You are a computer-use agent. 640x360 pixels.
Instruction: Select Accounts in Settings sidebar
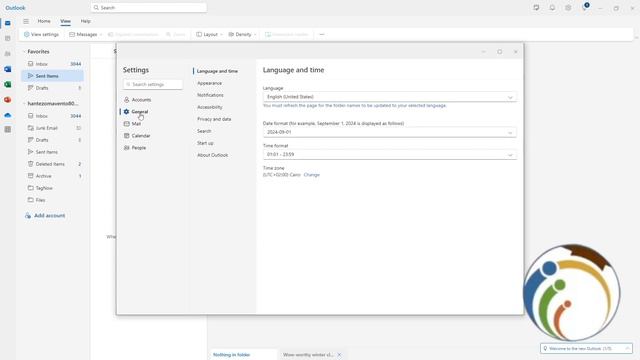[x=137, y=100]
